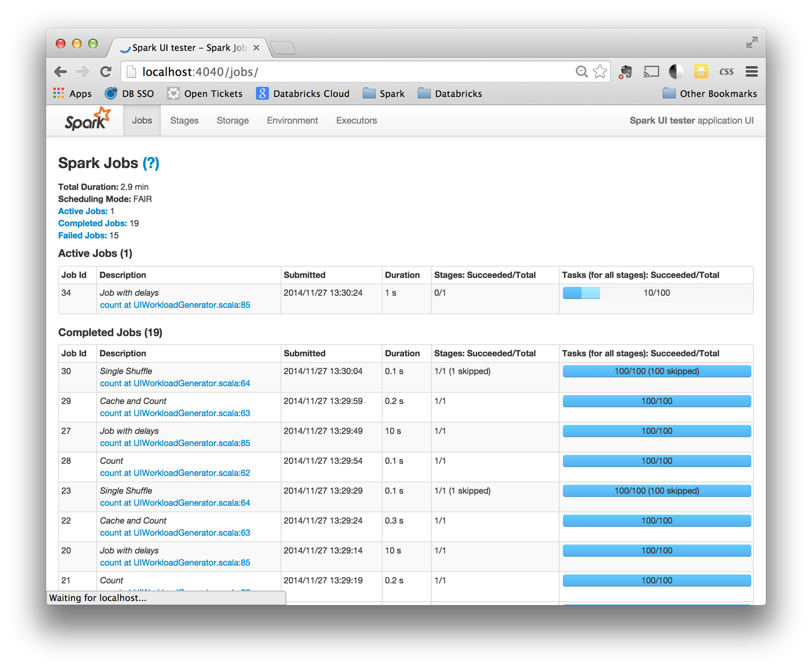812x669 pixels.
Task: Open job 30 count at scala:64 link
Action: point(175,383)
